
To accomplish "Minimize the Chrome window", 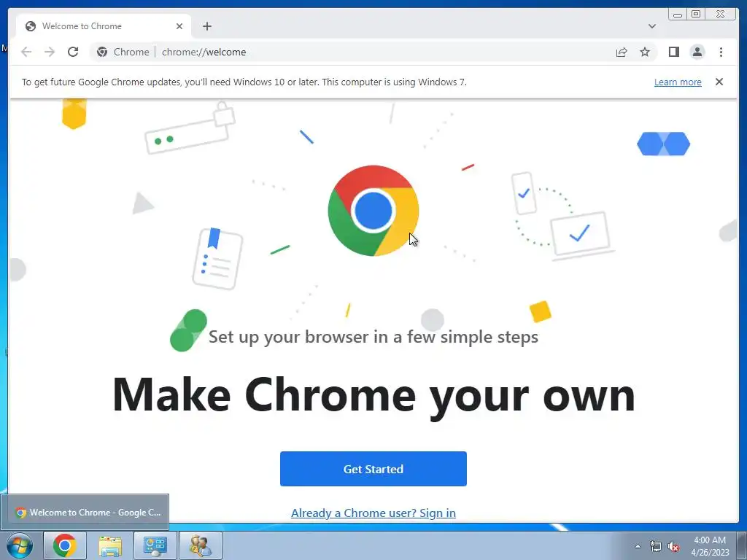I will [678, 15].
